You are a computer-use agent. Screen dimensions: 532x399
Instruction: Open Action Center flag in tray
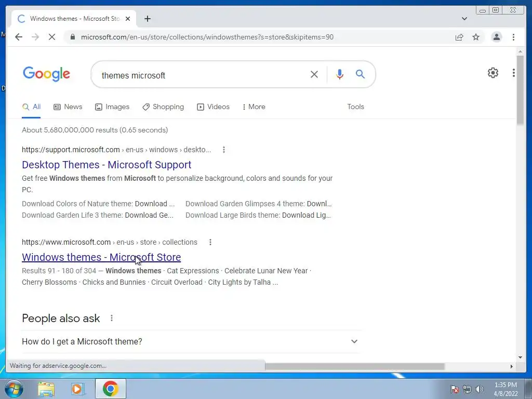pyautogui.click(x=454, y=389)
